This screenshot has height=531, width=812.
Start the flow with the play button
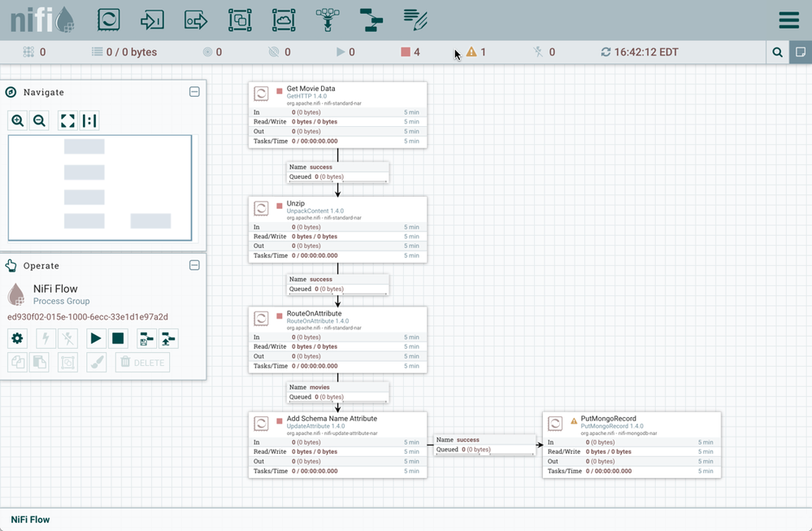point(96,338)
